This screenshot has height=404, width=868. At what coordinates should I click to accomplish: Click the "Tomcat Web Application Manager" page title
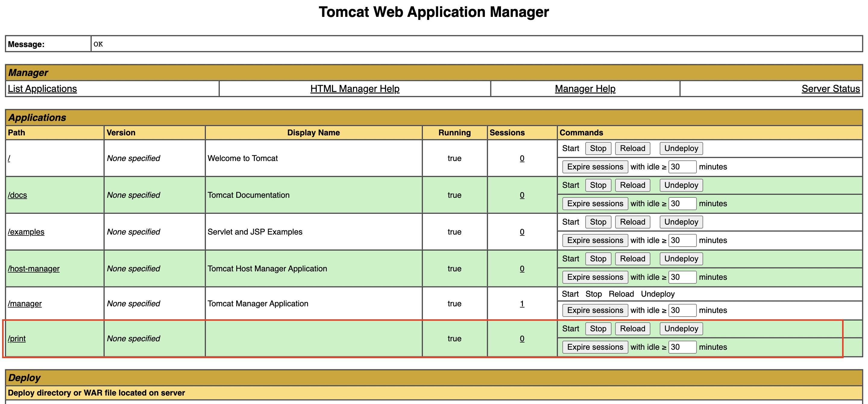[x=434, y=12]
